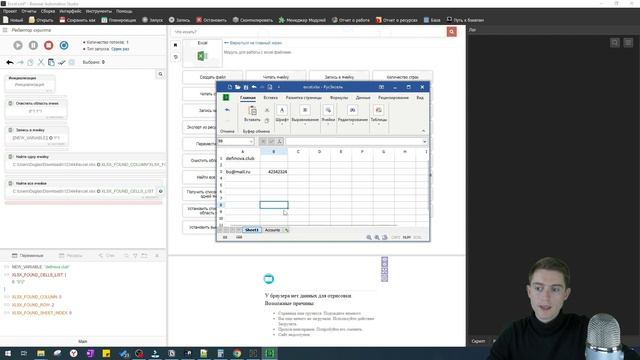Click the red search button by the action search field

(x=451, y=32)
